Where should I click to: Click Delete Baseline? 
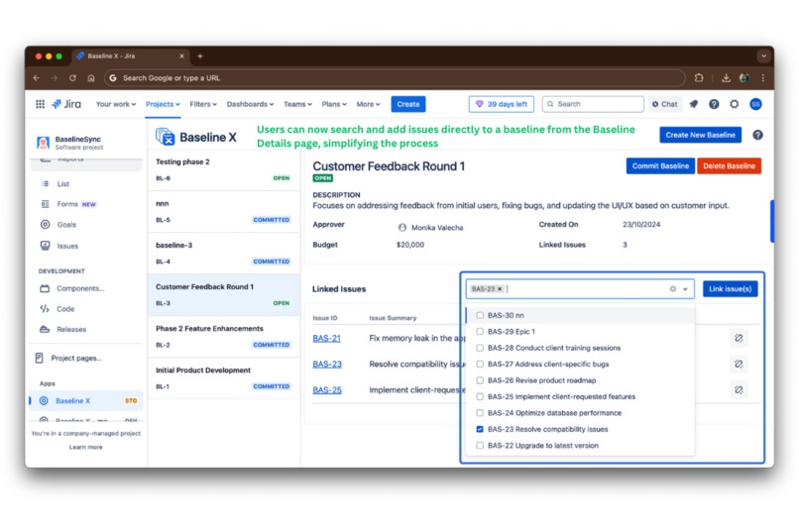point(730,166)
